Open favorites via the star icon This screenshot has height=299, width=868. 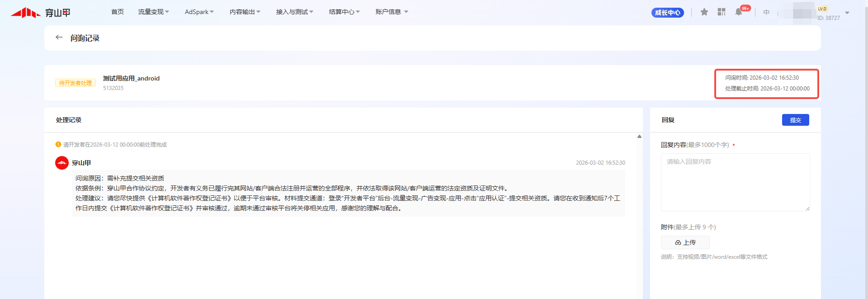pos(704,12)
